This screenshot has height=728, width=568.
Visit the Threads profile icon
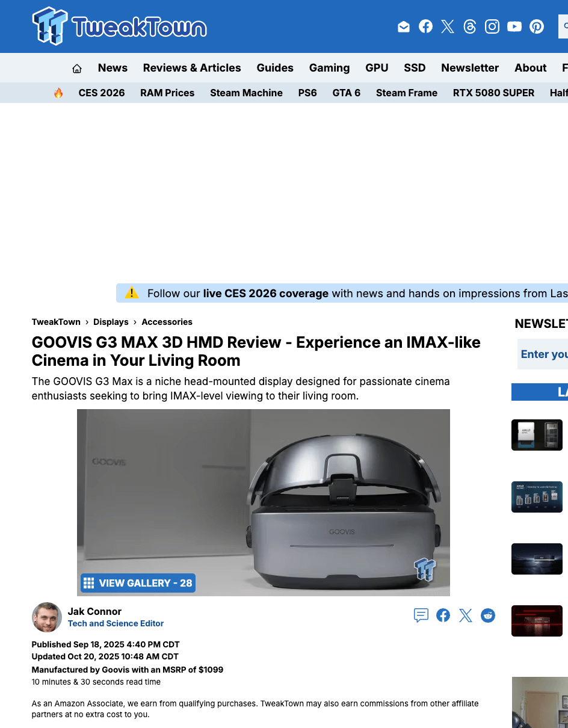click(470, 26)
